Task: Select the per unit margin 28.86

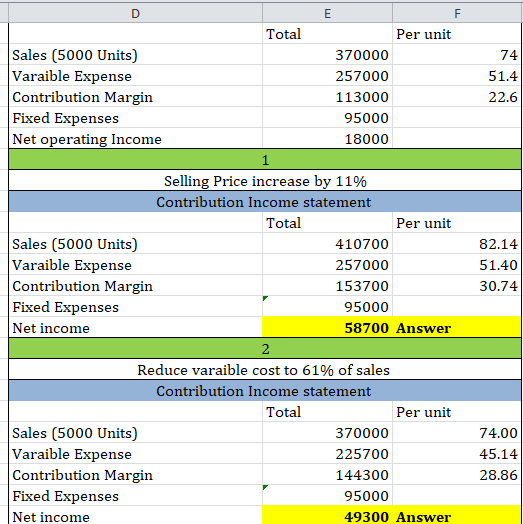Action: [457, 475]
